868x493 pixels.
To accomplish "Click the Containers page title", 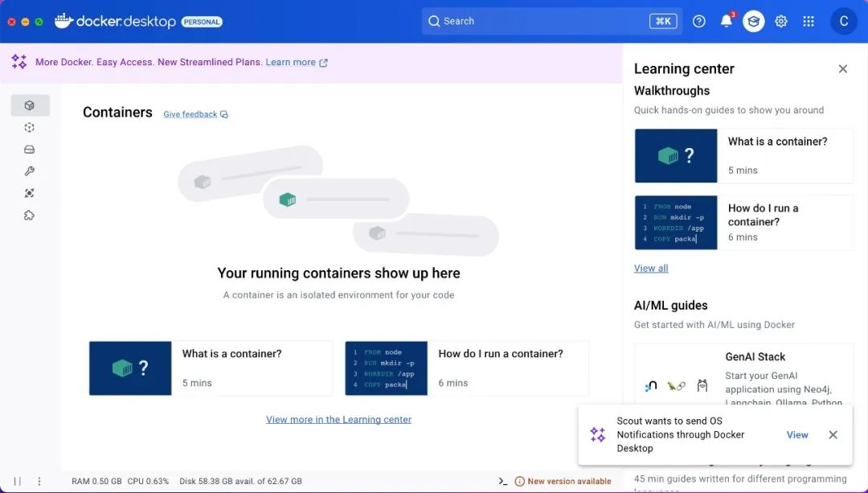I will coord(117,113).
